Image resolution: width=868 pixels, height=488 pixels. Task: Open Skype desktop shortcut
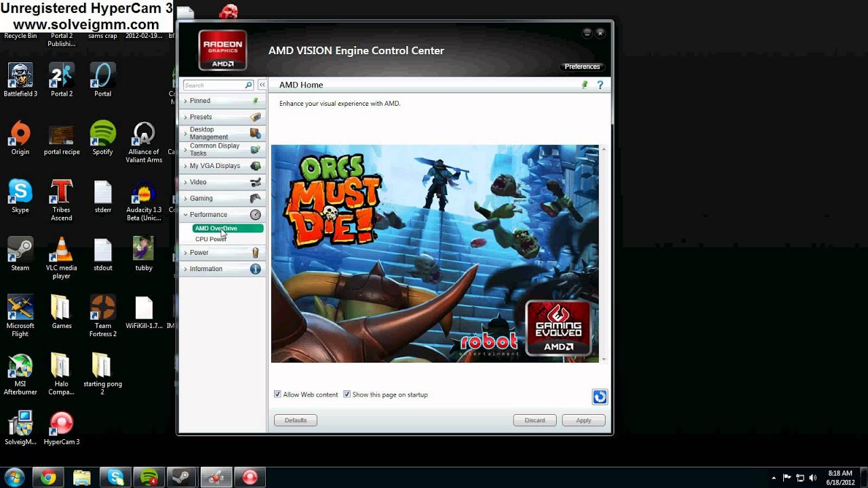tap(20, 197)
